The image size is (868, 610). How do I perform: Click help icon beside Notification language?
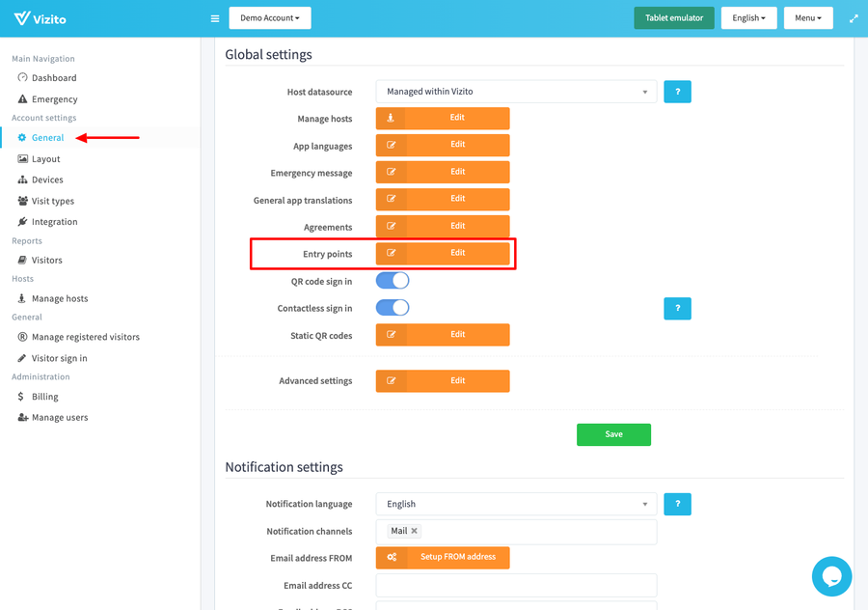[x=677, y=504]
